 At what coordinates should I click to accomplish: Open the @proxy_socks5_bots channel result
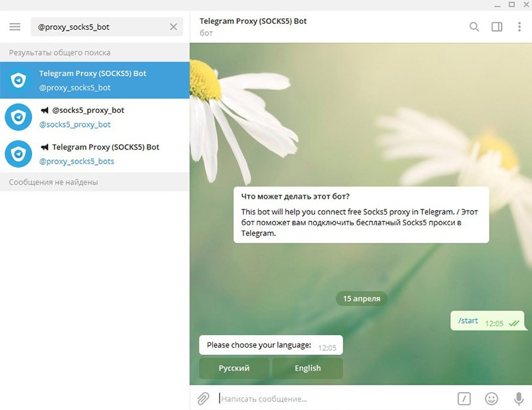coord(94,154)
